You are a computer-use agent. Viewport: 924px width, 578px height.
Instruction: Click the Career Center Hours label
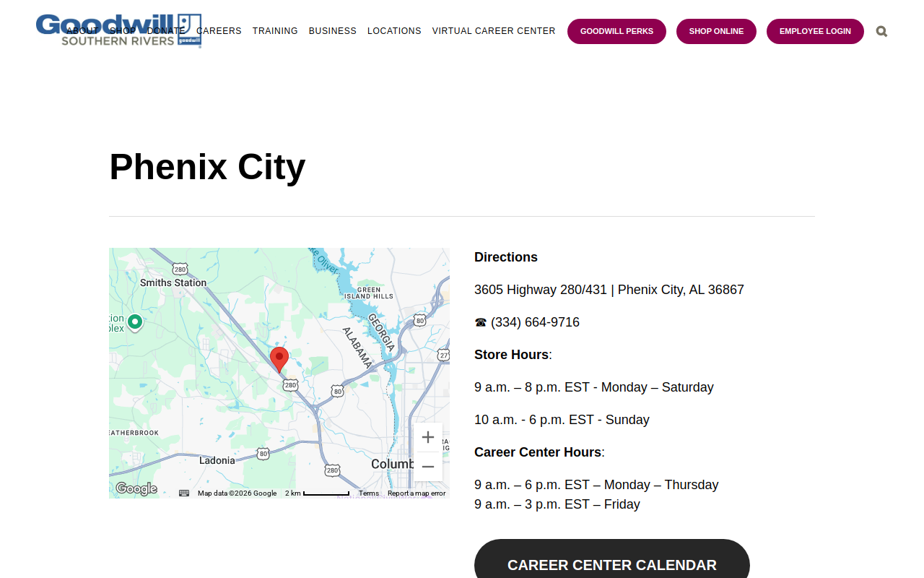[x=538, y=452]
